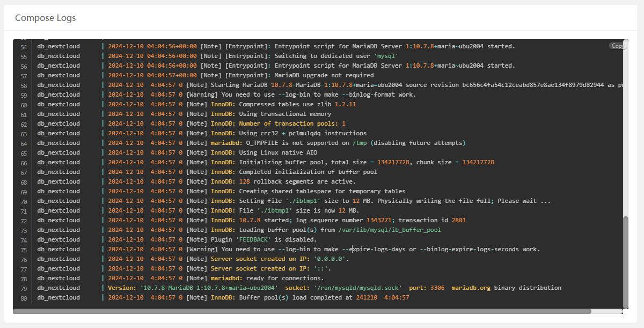Click the Compose Logs heading

pos(45,18)
